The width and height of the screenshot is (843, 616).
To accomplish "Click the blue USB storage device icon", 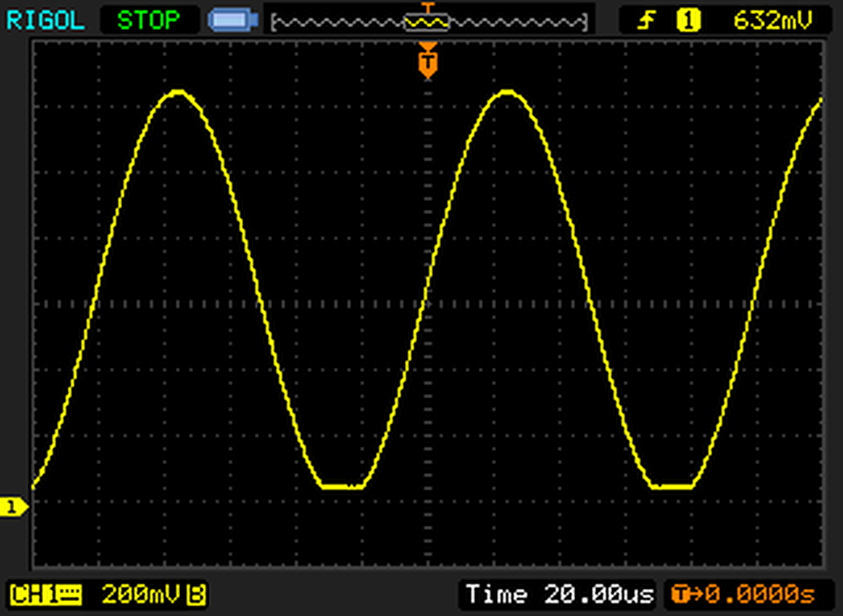I will pos(234,20).
